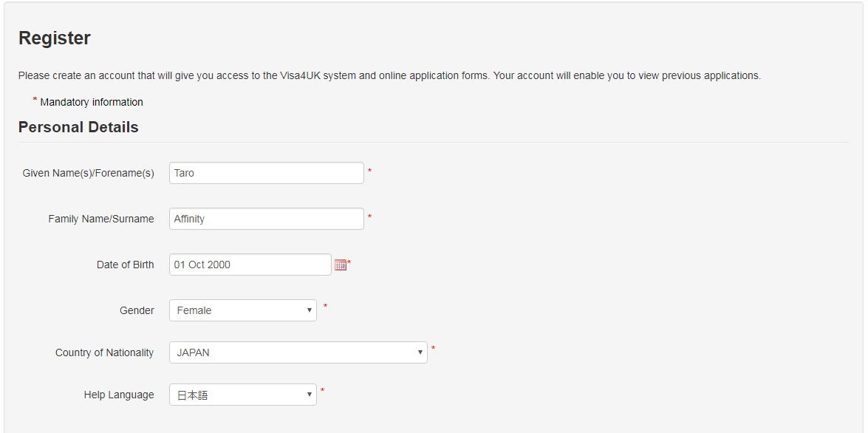Click the "Gender" field label
The height and width of the screenshot is (433, 868).
pos(137,310)
